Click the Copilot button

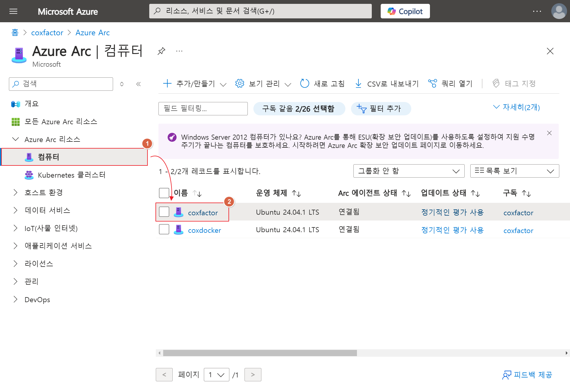click(405, 11)
